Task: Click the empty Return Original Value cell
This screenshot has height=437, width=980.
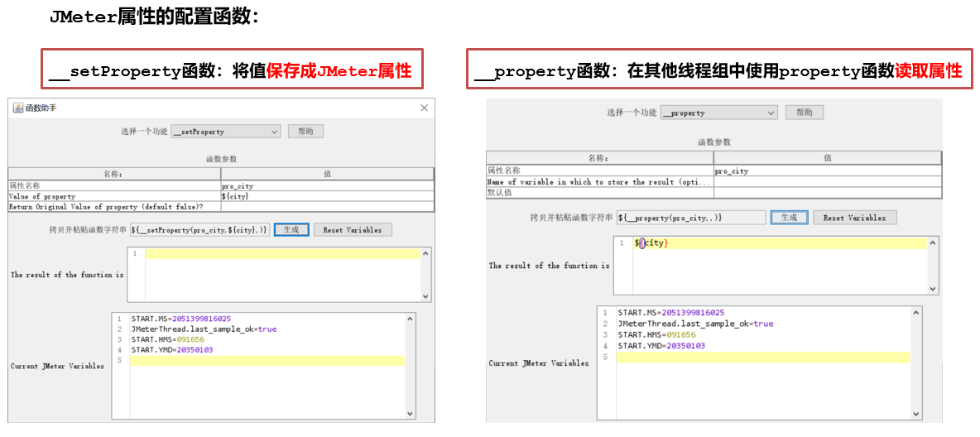Action: click(327, 206)
